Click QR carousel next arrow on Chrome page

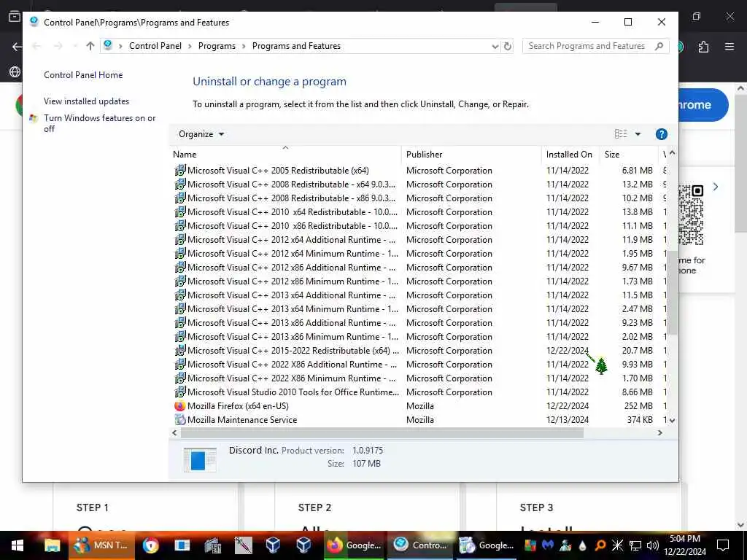point(716,187)
